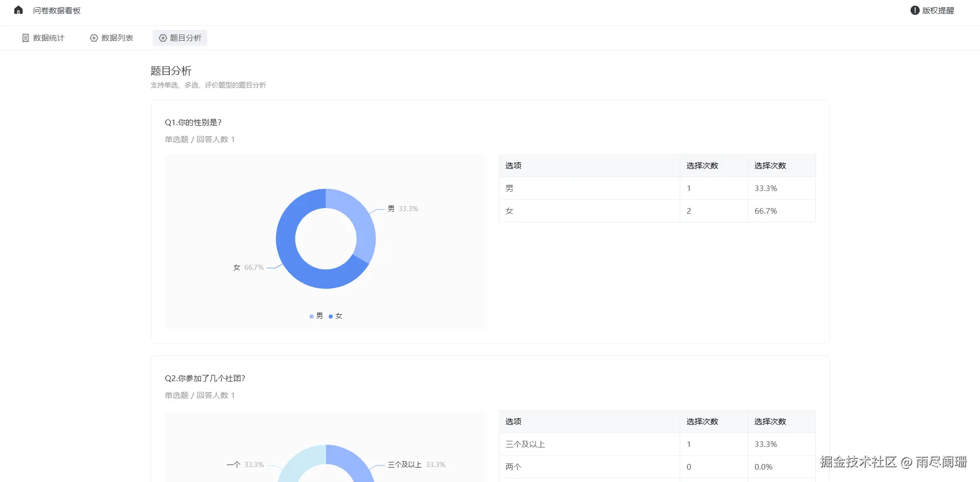Click the page heading 题目分析

pyautogui.click(x=171, y=71)
